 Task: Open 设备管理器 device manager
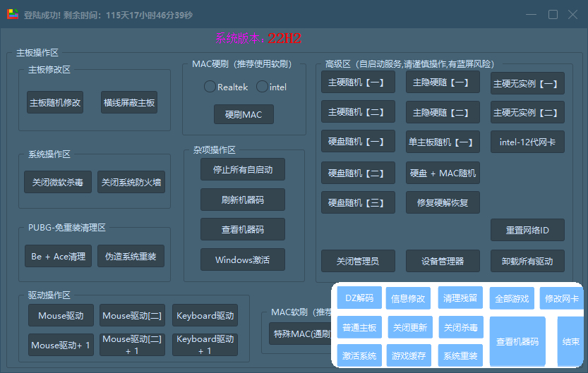pyautogui.click(x=443, y=261)
